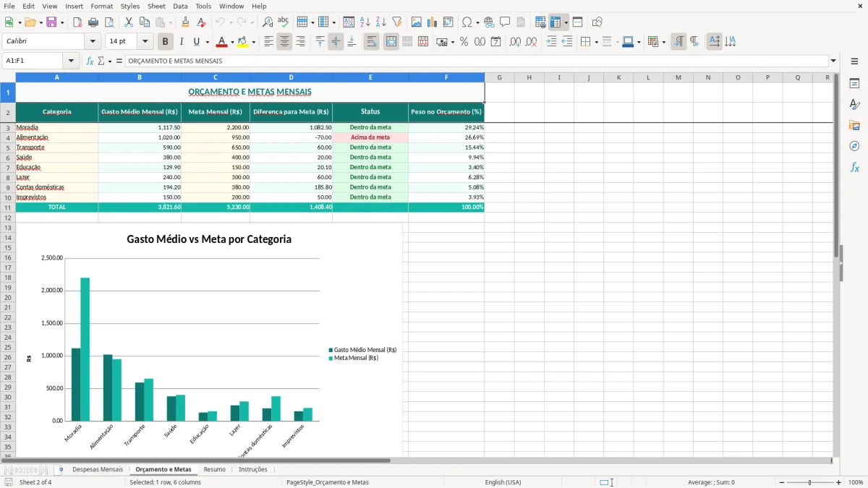Cut the selection with the scissors icon
868x488 pixels.
(129, 22)
